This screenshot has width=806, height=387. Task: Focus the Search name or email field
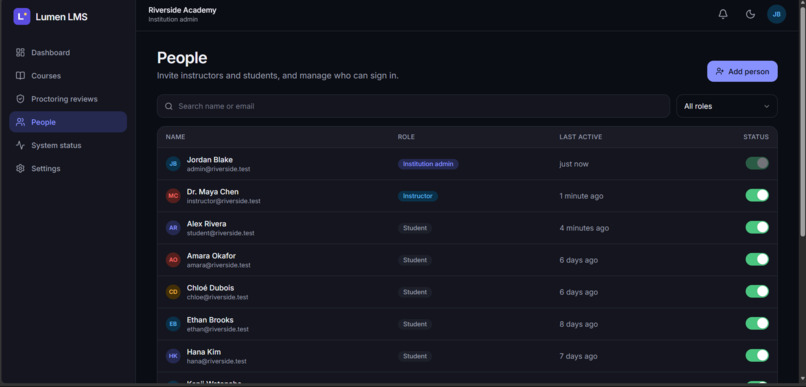tap(413, 106)
